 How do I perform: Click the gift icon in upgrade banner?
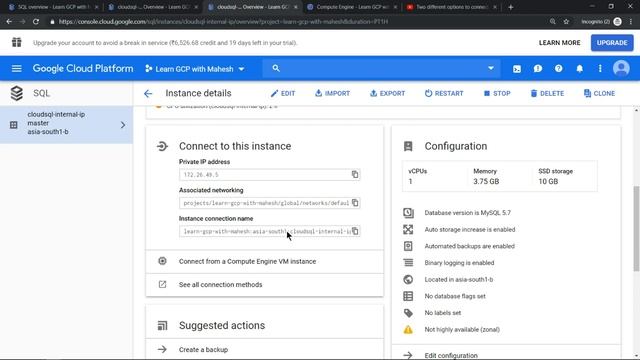click(16, 42)
